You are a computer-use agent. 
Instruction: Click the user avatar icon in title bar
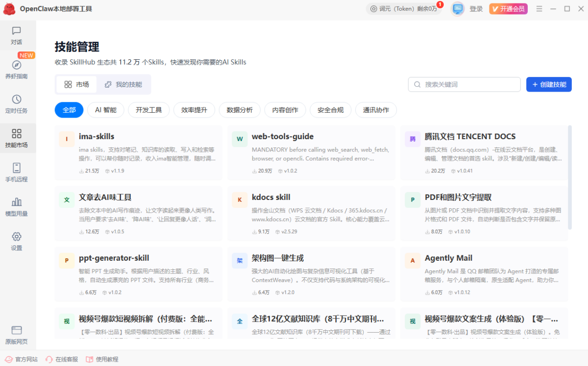click(458, 9)
